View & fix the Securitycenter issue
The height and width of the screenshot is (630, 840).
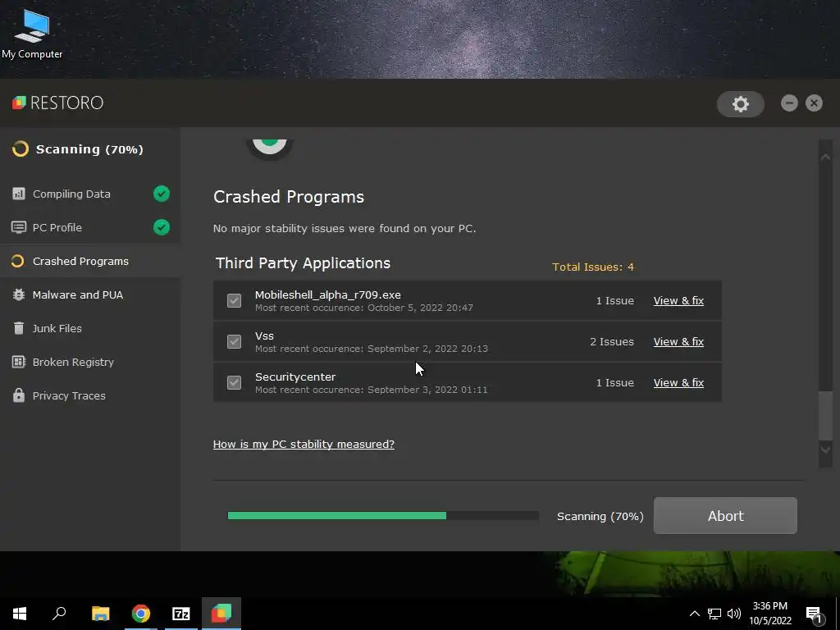click(678, 382)
